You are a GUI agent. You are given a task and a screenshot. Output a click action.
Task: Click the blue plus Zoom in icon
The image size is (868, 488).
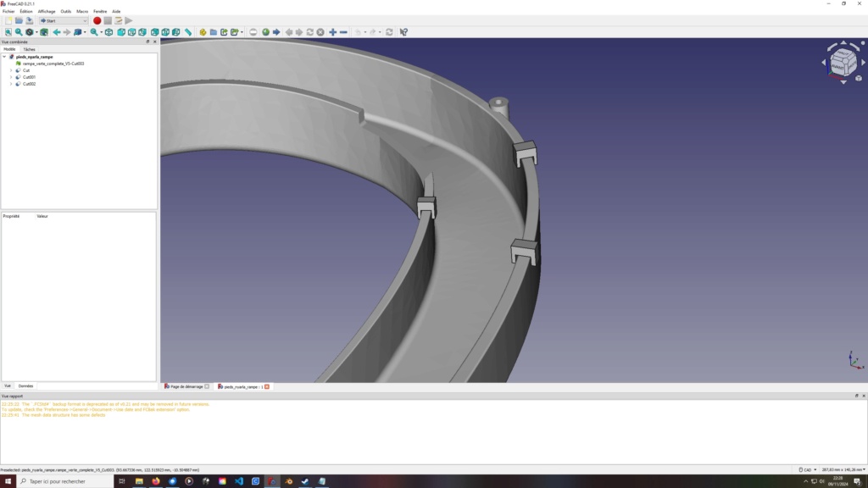332,32
